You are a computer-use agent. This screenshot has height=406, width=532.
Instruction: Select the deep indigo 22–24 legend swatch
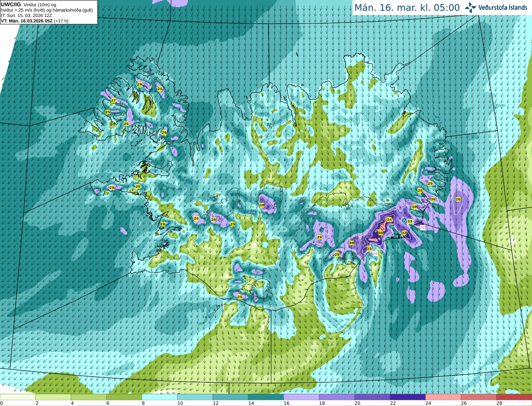[408, 397]
